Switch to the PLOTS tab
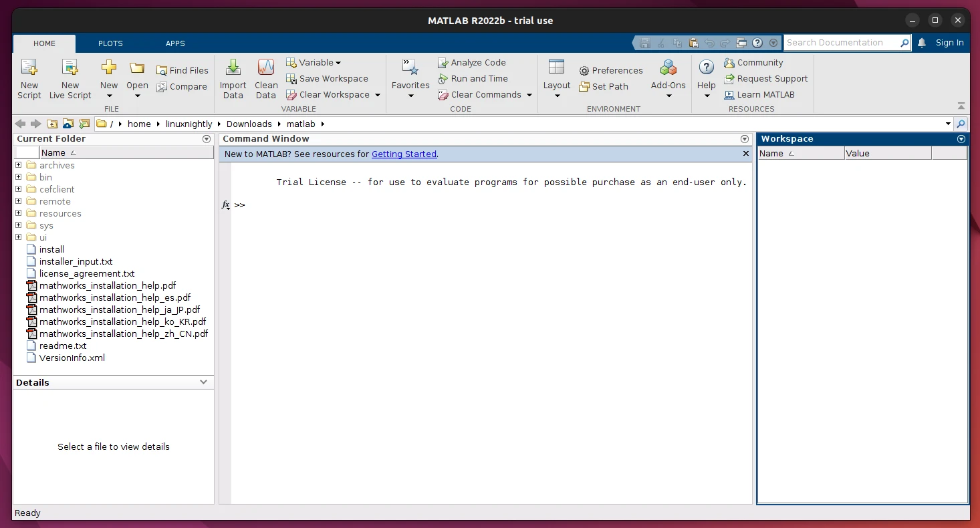Screen dimensions: 980x528 tap(110, 43)
